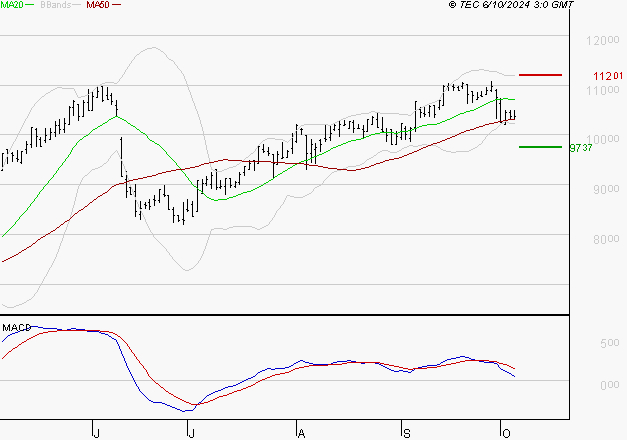
Task: Click the S month marker
Action: point(407,433)
